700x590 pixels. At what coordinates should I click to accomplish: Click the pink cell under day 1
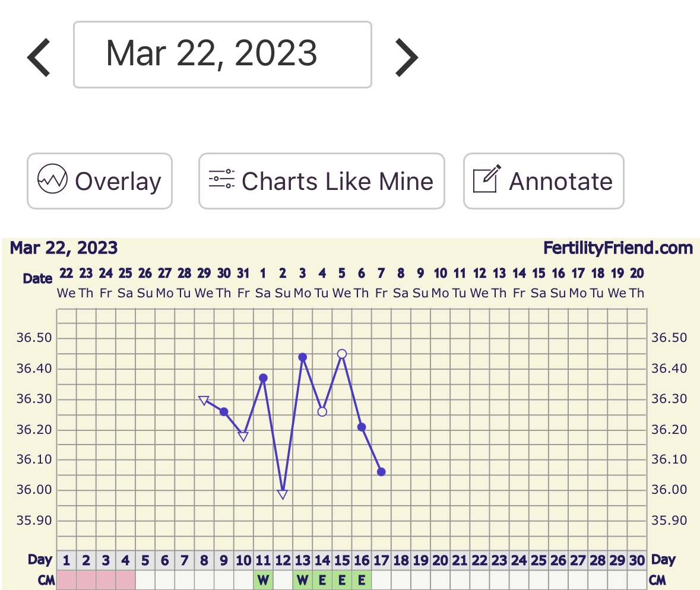(66, 581)
